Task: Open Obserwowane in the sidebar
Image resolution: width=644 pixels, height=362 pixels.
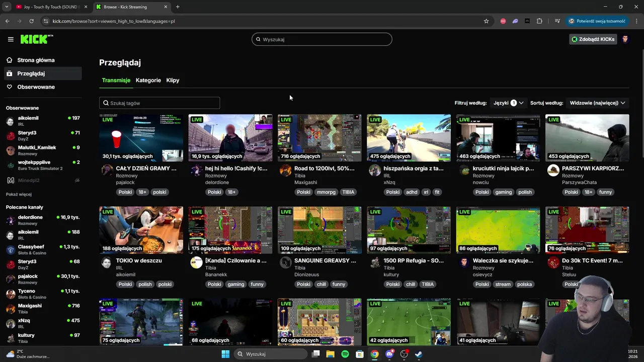Action: tap(36, 87)
